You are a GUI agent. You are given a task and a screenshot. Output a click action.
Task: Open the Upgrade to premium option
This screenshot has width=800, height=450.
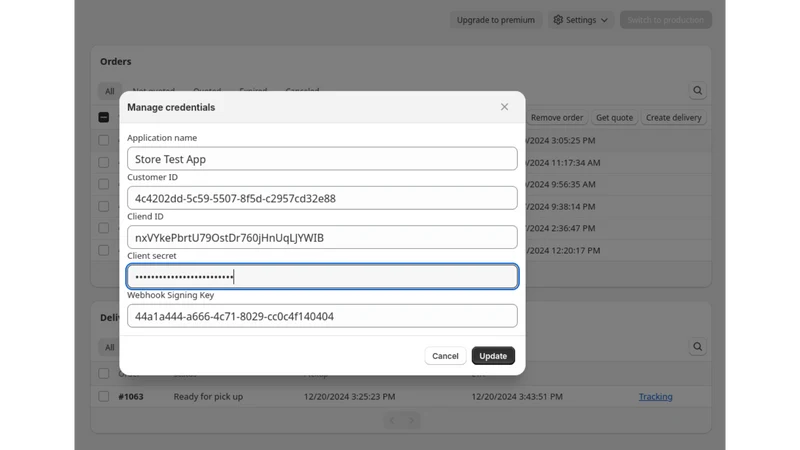[x=495, y=20]
